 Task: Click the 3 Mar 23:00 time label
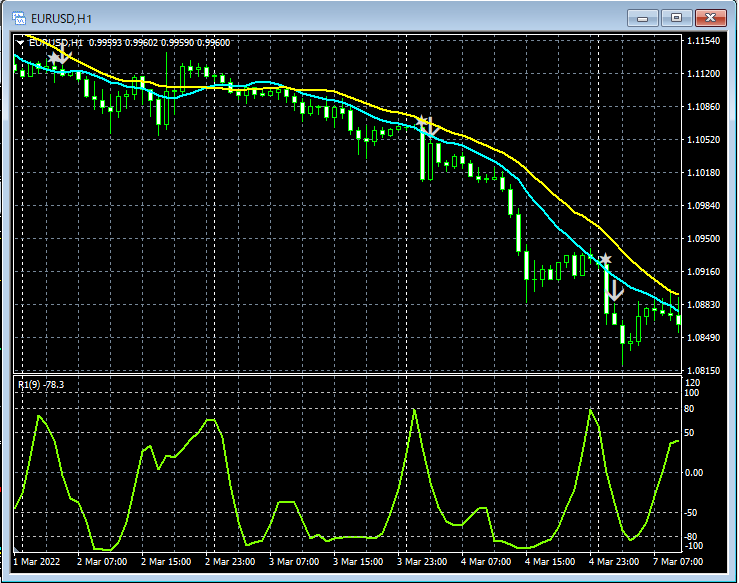coord(422,562)
